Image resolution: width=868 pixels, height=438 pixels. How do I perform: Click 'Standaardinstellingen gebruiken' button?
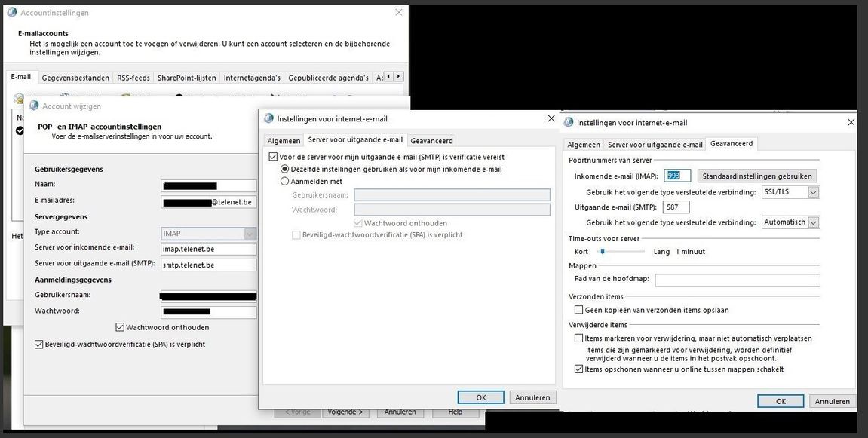click(x=756, y=176)
